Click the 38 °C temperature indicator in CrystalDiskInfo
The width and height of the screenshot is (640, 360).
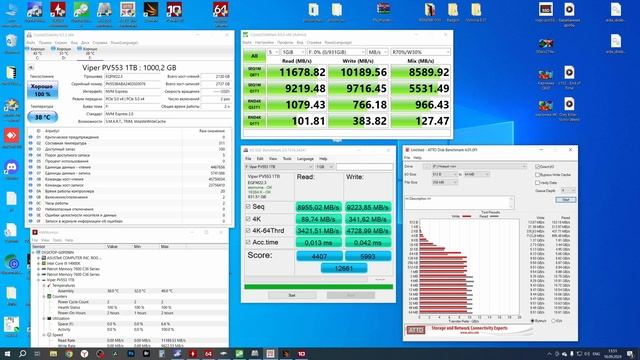pyautogui.click(x=42, y=117)
